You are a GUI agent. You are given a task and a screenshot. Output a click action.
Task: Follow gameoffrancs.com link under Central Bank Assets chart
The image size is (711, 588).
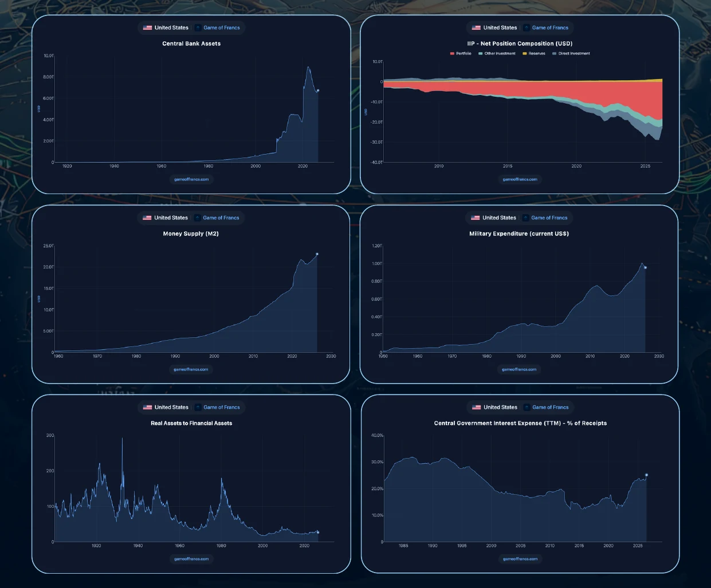(191, 179)
